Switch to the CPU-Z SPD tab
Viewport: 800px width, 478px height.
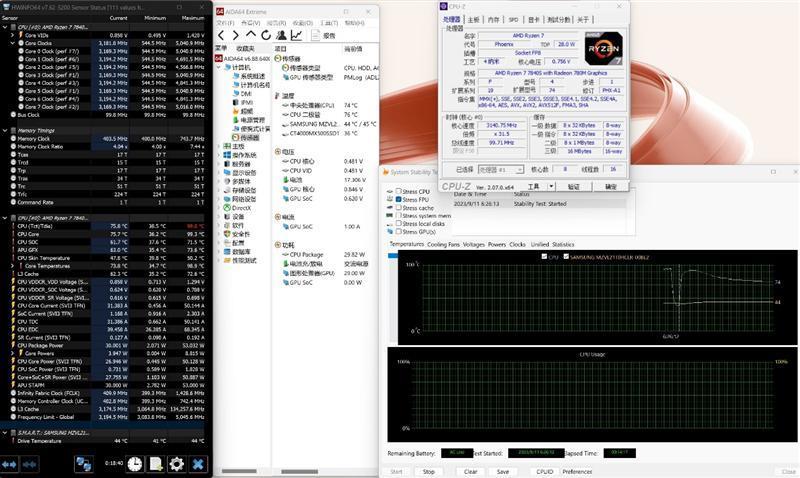[x=513, y=19]
